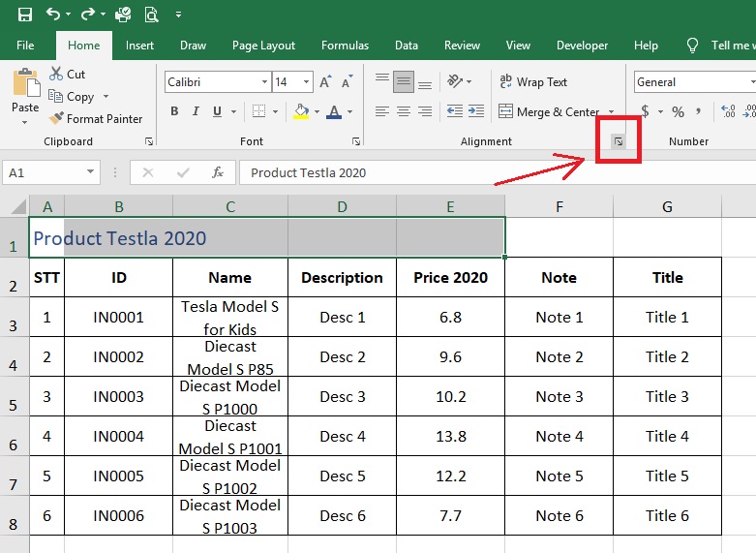Image resolution: width=756 pixels, height=553 pixels.
Task: Click Cut in Clipboard group
Action: coord(68,74)
